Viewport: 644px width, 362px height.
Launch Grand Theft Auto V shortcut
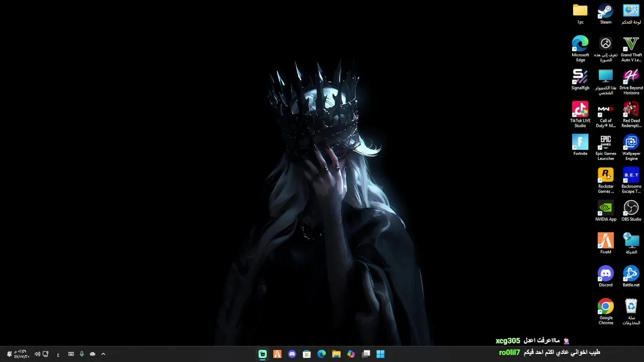pos(631,49)
